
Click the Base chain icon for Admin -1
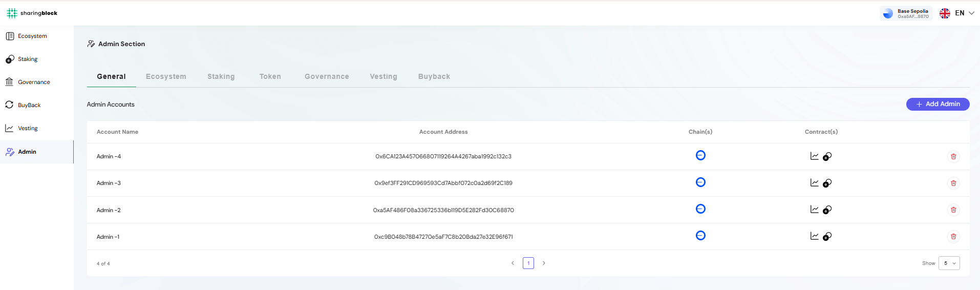(700, 235)
